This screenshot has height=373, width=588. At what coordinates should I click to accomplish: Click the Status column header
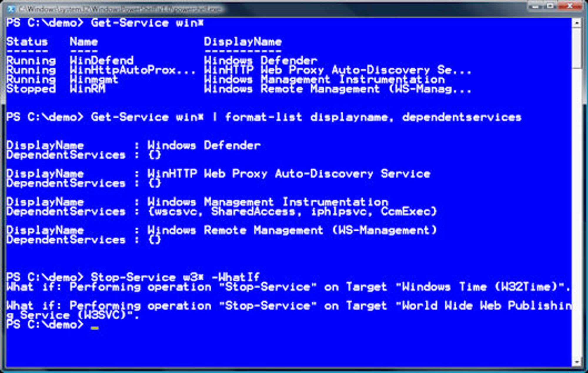tap(27, 42)
